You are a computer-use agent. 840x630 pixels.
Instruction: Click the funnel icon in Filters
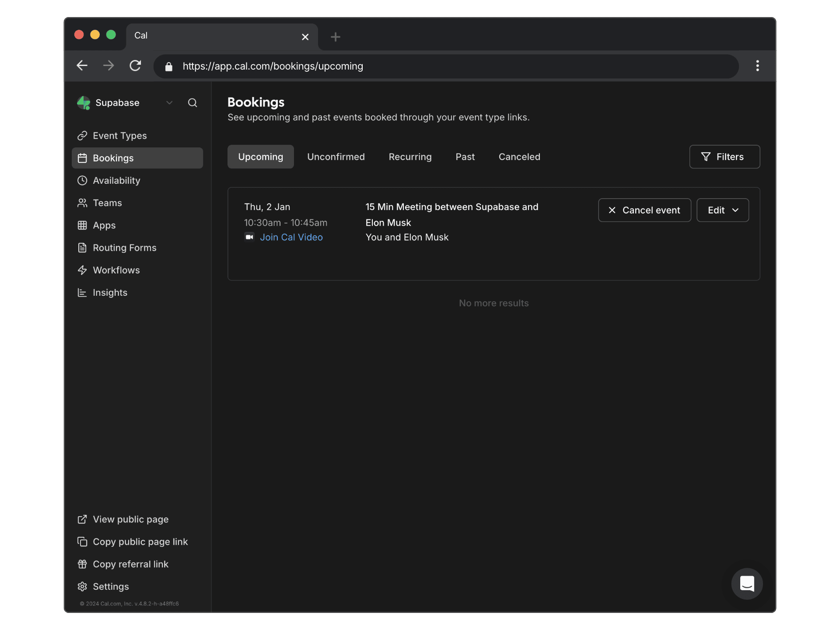706,157
